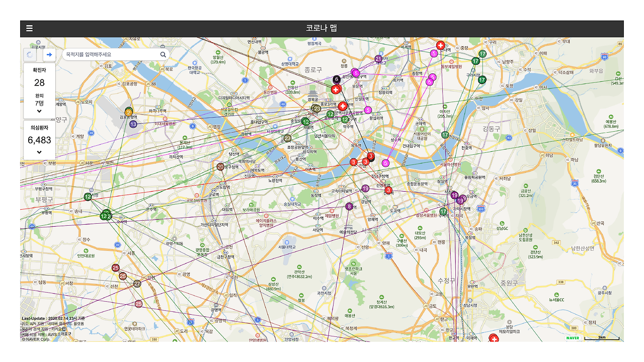The image size is (644, 362).
Task: Expand the 의심환자 panel chevron
Action: pos(39,152)
